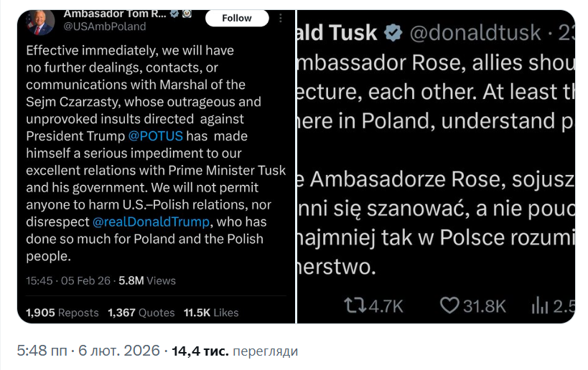588x370 pixels.
Task: Click the 5.8M Views count
Action: pyautogui.click(x=151, y=280)
